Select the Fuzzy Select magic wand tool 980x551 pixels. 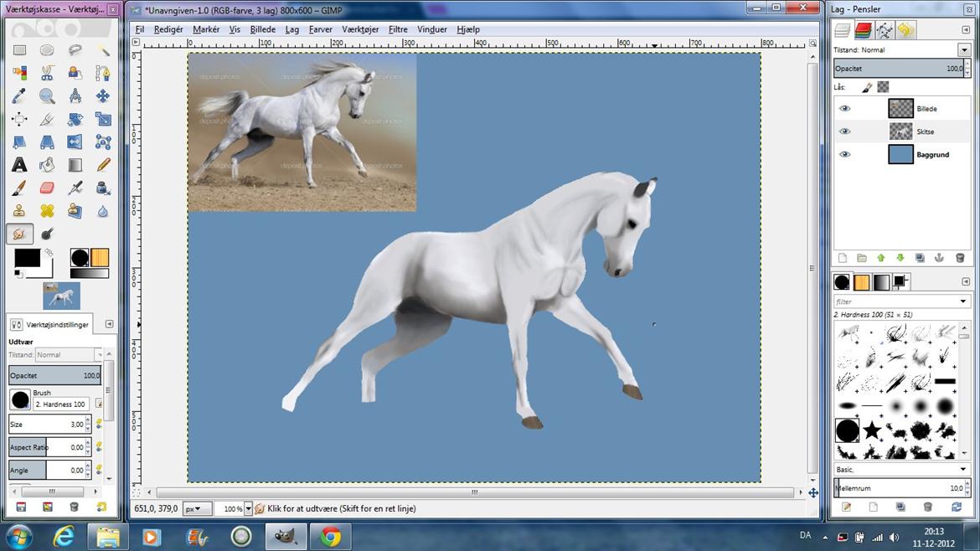coord(103,50)
